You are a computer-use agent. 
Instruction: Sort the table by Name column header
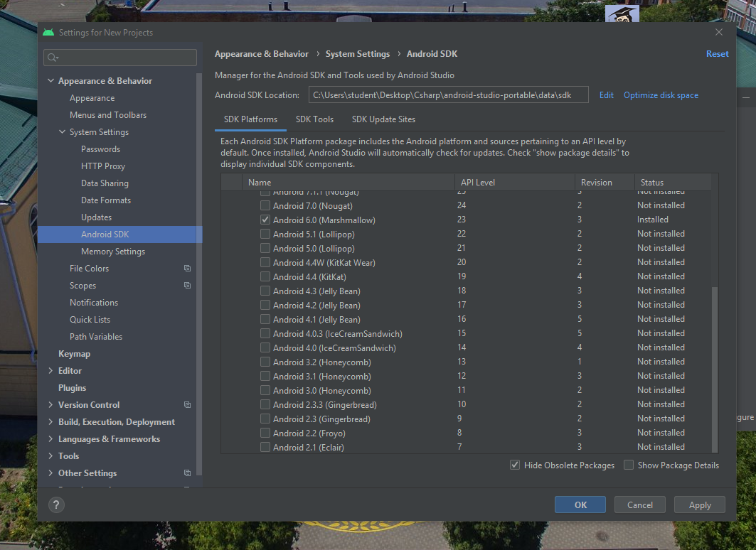pyautogui.click(x=348, y=183)
